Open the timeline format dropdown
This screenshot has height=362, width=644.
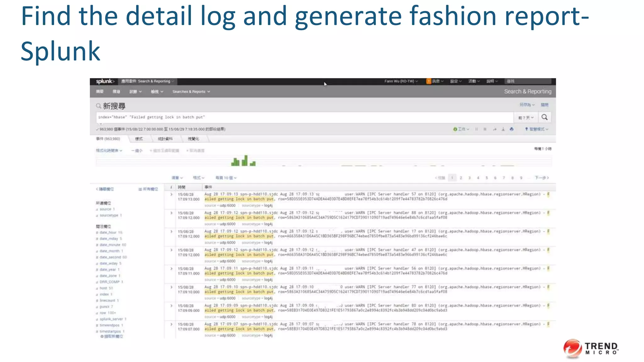click(x=109, y=151)
